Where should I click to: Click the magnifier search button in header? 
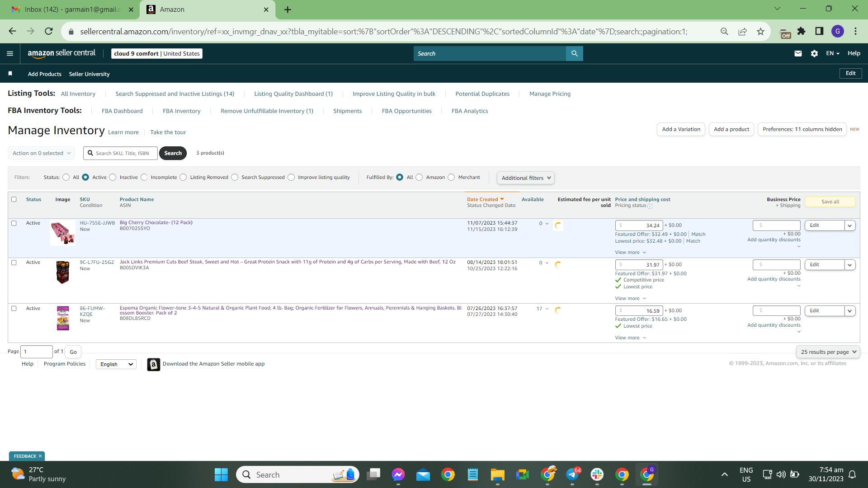(575, 53)
